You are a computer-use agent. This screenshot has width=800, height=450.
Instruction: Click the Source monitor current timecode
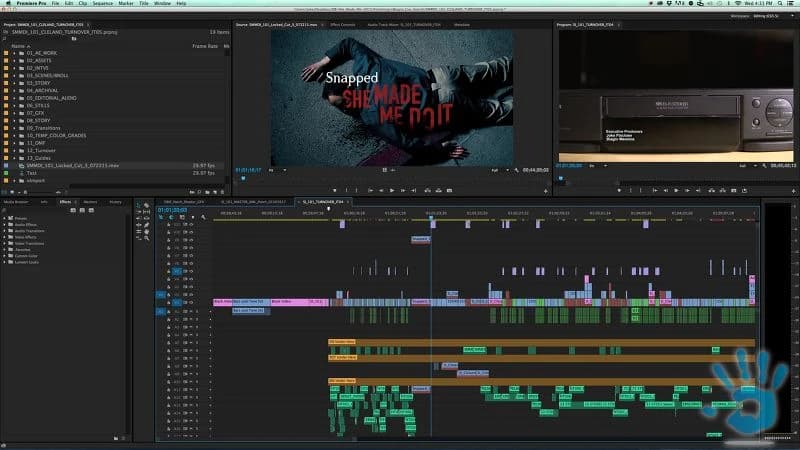(x=248, y=170)
